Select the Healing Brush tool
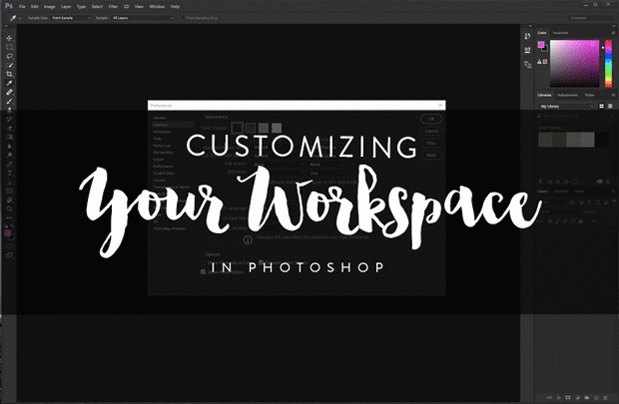This screenshot has width=619, height=404. pyautogui.click(x=9, y=92)
